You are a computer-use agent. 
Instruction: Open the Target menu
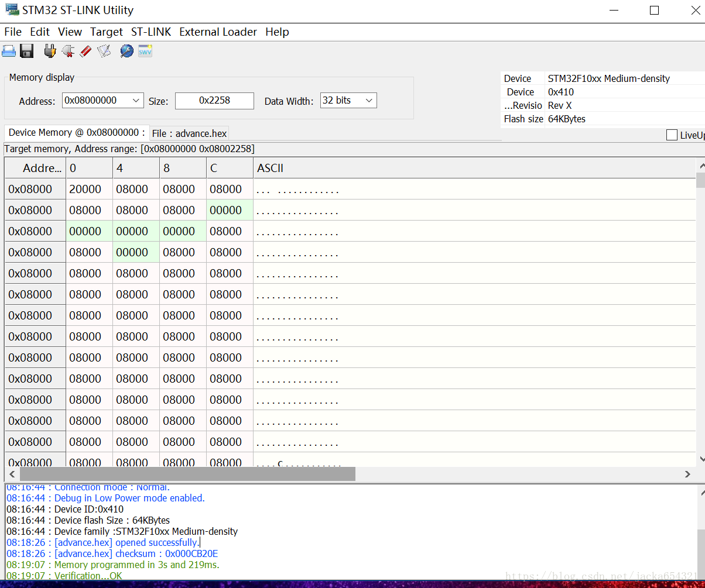[107, 32]
